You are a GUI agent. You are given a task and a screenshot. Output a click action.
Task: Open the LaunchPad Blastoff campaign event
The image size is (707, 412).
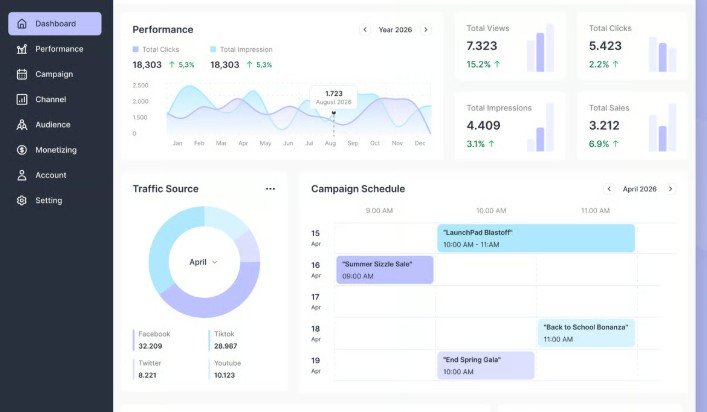(x=536, y=238)
